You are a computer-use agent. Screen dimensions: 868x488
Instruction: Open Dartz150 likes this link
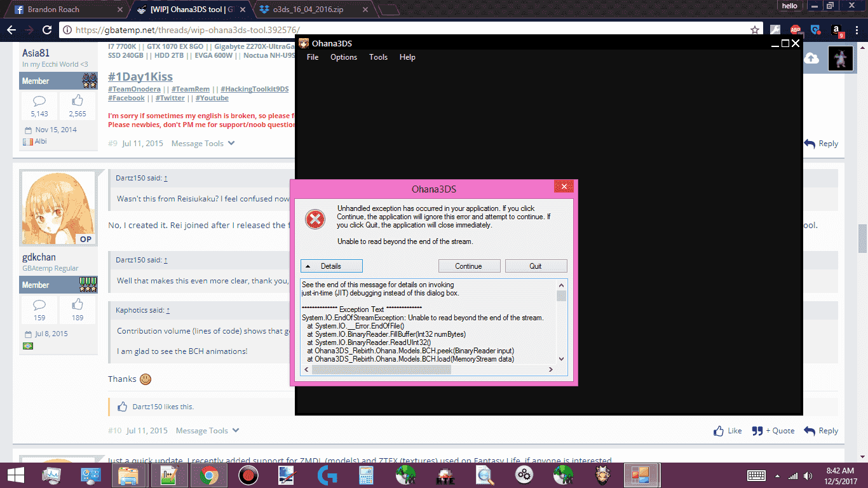[x=163, y=407]
